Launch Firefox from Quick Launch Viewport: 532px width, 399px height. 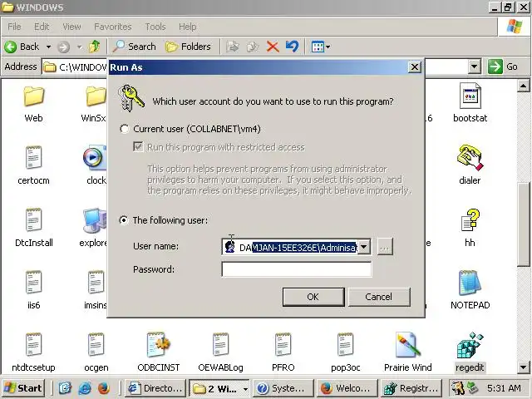[x=104, y=388]
